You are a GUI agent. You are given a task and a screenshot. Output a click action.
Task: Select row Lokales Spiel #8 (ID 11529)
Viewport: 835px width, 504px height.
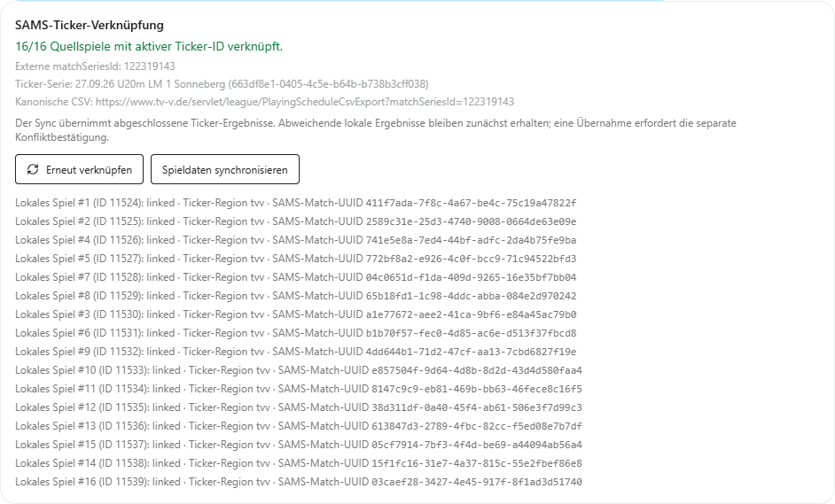coord(295,296)
